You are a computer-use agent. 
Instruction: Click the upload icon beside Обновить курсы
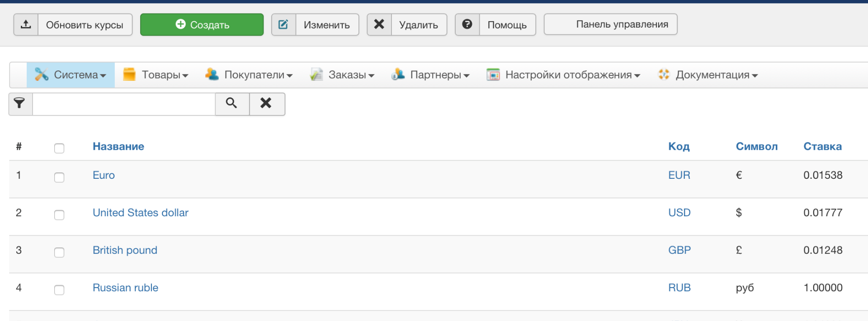[26, 24]
